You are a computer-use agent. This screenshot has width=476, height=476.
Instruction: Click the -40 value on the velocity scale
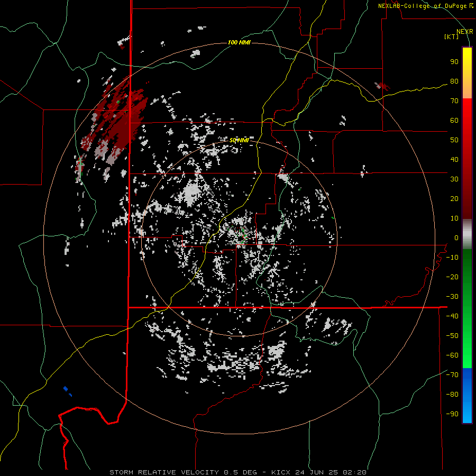coord(452,316)
